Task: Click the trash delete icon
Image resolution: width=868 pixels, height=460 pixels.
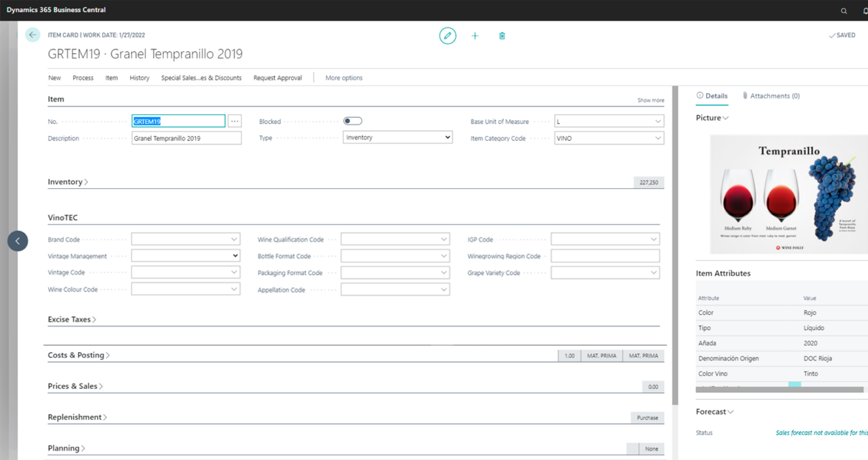Action: tap(502, 35)
